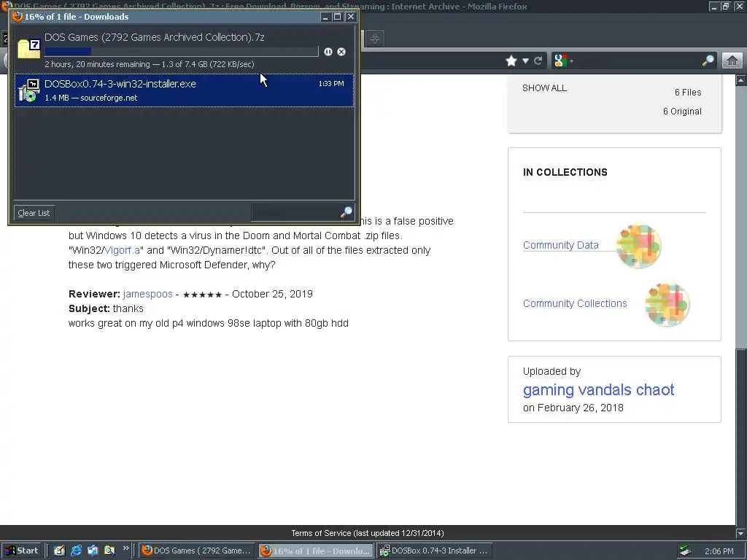This screenshot has width=747, height=560.
Task: Click the 2:06 PM taskbar clock
Action: coord(719,551)
